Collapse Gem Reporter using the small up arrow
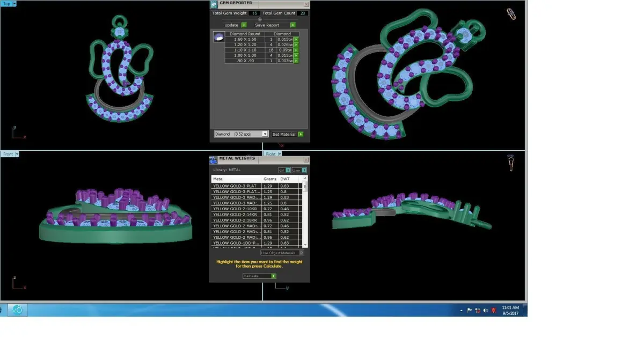The image size is (644, 362). click(x=260, y=19)
